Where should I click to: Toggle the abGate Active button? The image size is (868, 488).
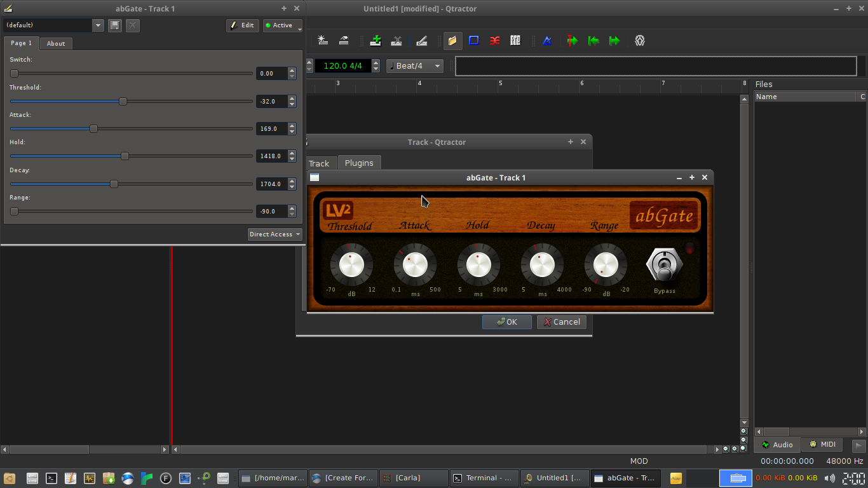(282, 25)
